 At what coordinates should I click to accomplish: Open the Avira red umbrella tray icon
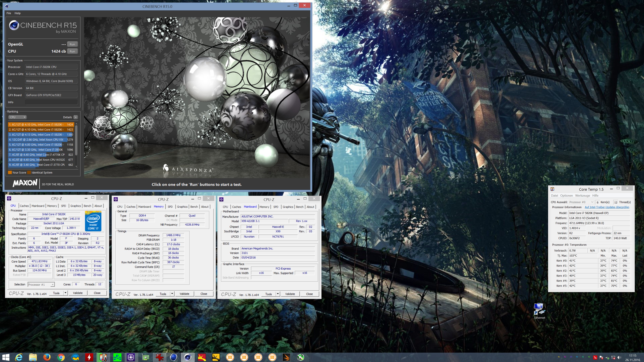pos(595,357)
